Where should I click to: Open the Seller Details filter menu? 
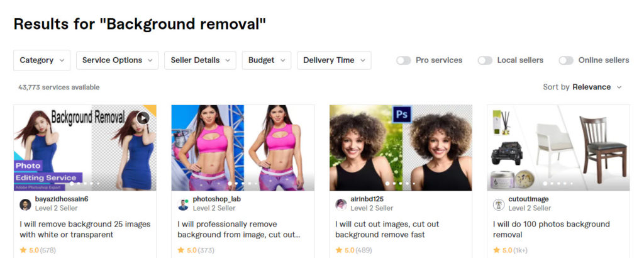(200, 60)
